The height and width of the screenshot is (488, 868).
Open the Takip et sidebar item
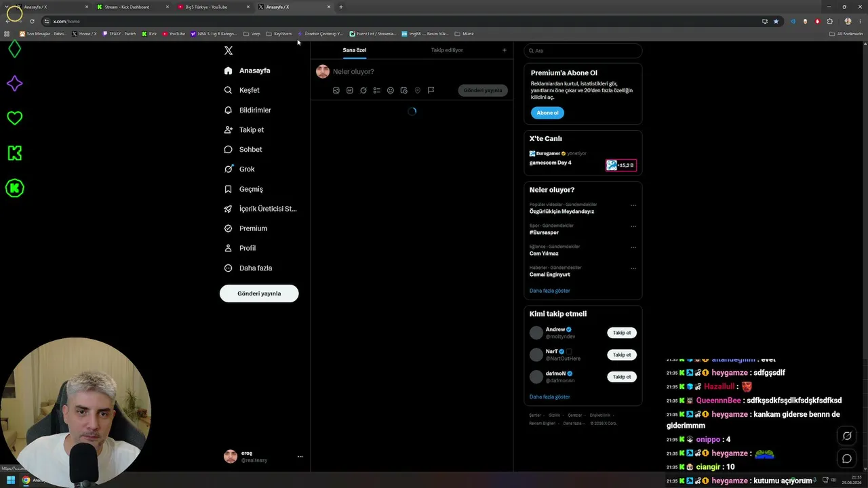(x=244, y=129)
